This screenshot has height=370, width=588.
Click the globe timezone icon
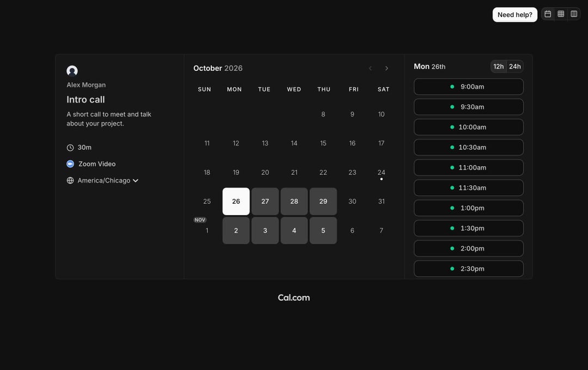[x=70, y=180]
